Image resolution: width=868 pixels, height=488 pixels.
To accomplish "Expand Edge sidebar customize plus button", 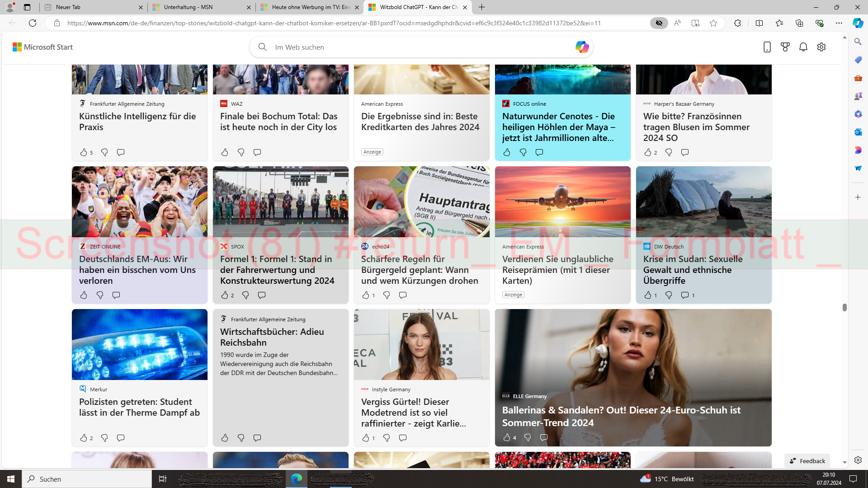I will click(858, 197).
